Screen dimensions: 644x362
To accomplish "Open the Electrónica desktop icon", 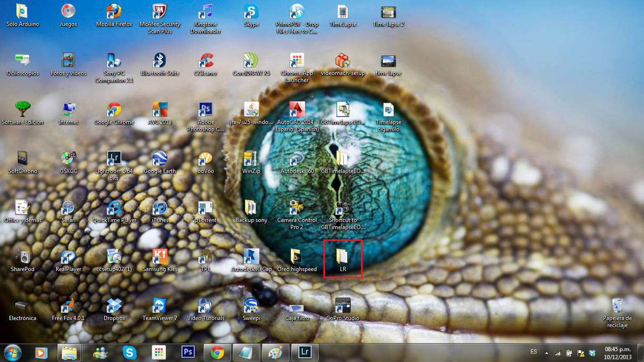I will (23, 310).
